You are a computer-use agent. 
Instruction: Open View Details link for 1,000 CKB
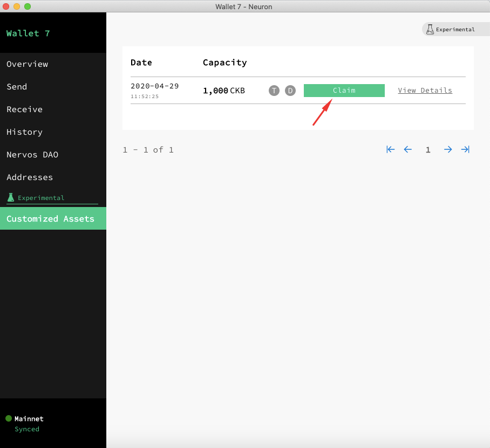[x=425, y=91]
